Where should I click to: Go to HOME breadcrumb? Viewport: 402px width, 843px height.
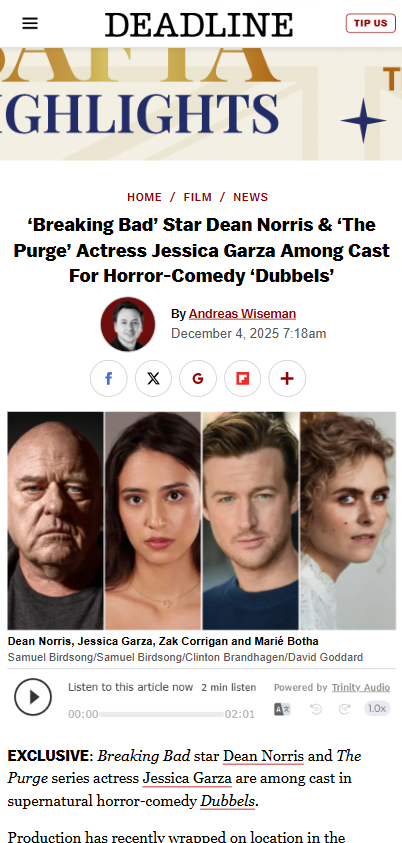pyautogui.click(x=144, y=197)
